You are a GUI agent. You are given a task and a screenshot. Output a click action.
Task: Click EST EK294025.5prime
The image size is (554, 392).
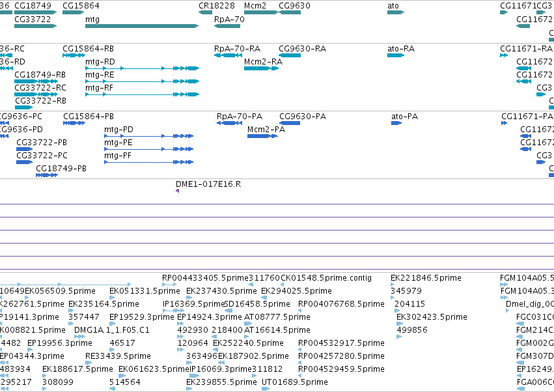coord(296,291)
